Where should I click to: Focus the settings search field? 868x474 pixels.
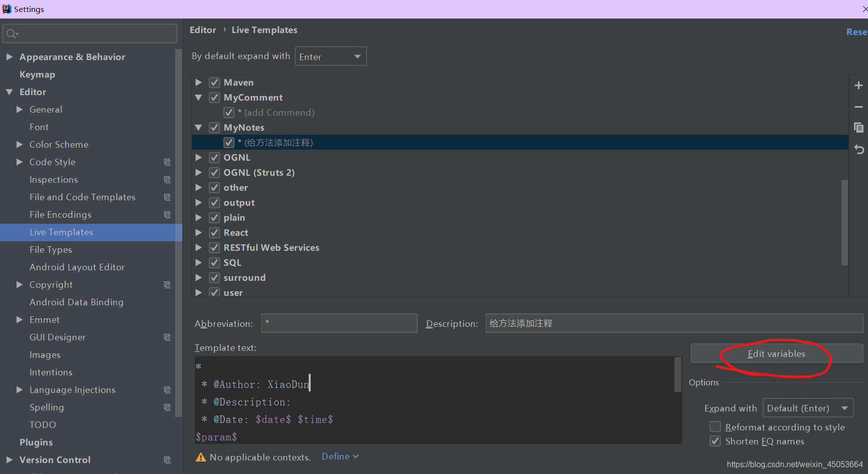pos(90,34)
